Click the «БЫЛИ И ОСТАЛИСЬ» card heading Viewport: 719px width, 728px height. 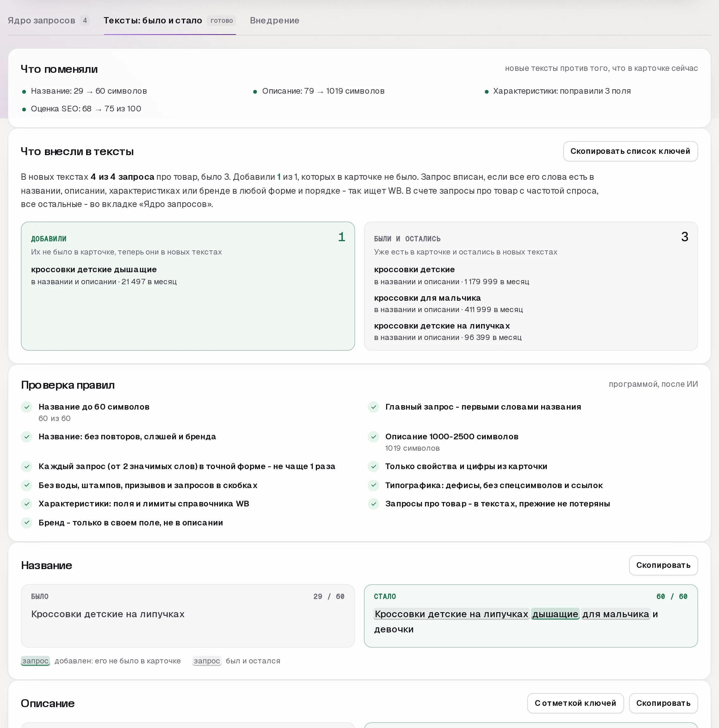[407, 239]
